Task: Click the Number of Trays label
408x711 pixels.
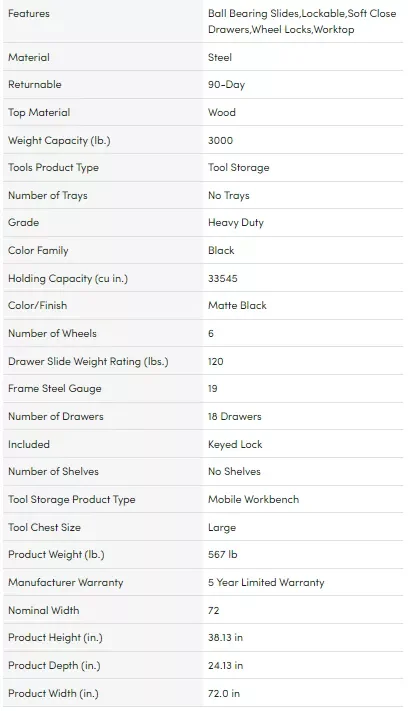Action: (x=48, y=195)
